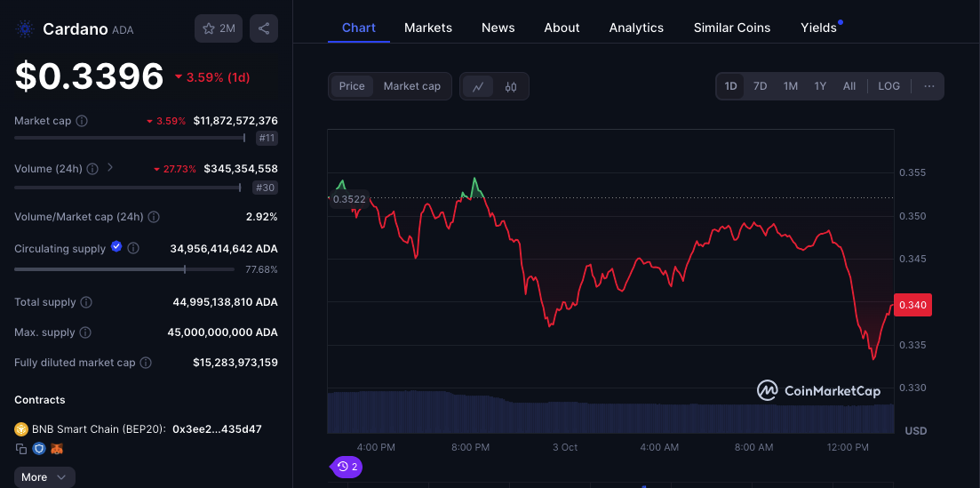Show Total supply info icon
The height and width of the screenshot is (488, 980).
pyautogui.click(x=86, y=302)
